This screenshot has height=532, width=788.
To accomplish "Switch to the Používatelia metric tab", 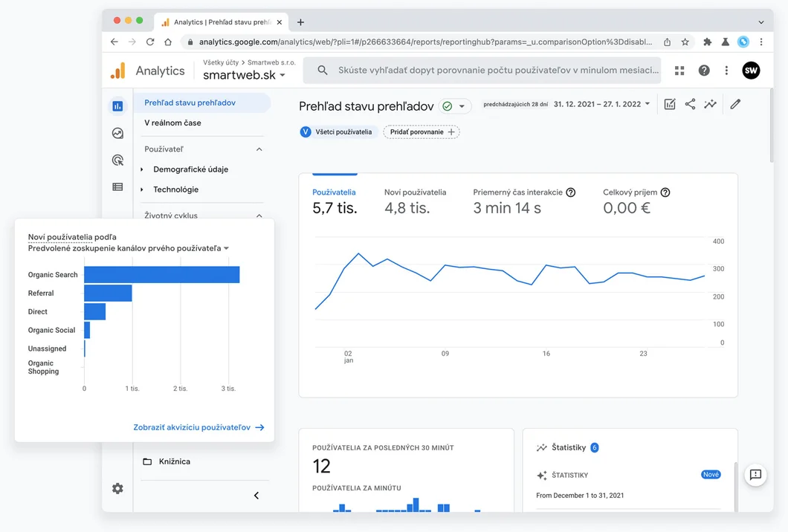I will [x=335, y=201].
